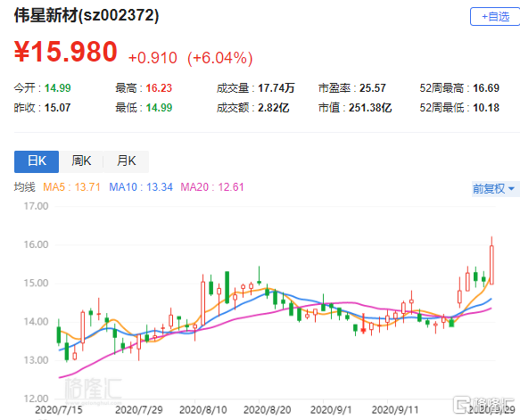Switch to the 周K weekly chart tab
520x420 pixels.
[x=81, y=161]
